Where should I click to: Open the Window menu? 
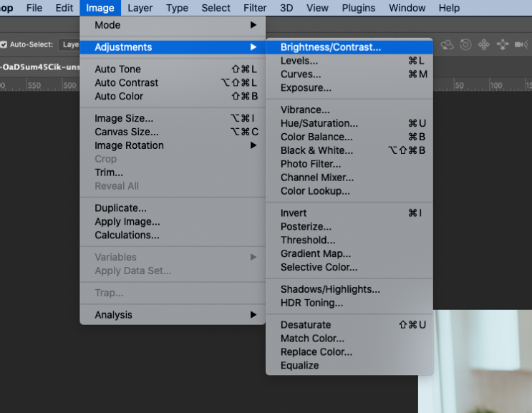point(407,8)
